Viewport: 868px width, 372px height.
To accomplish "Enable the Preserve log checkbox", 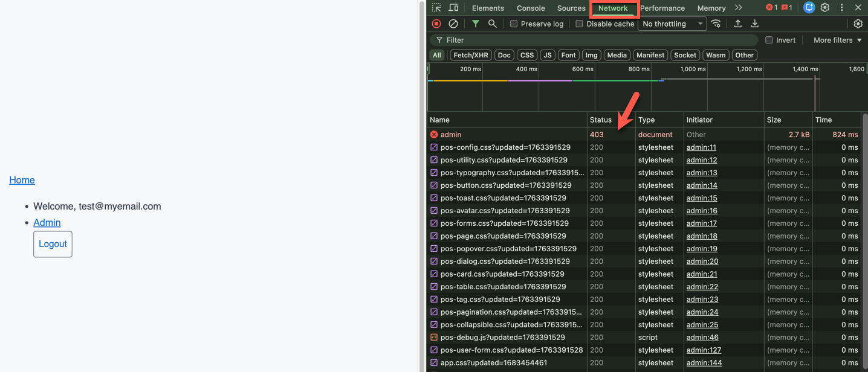I will (514, 24).
